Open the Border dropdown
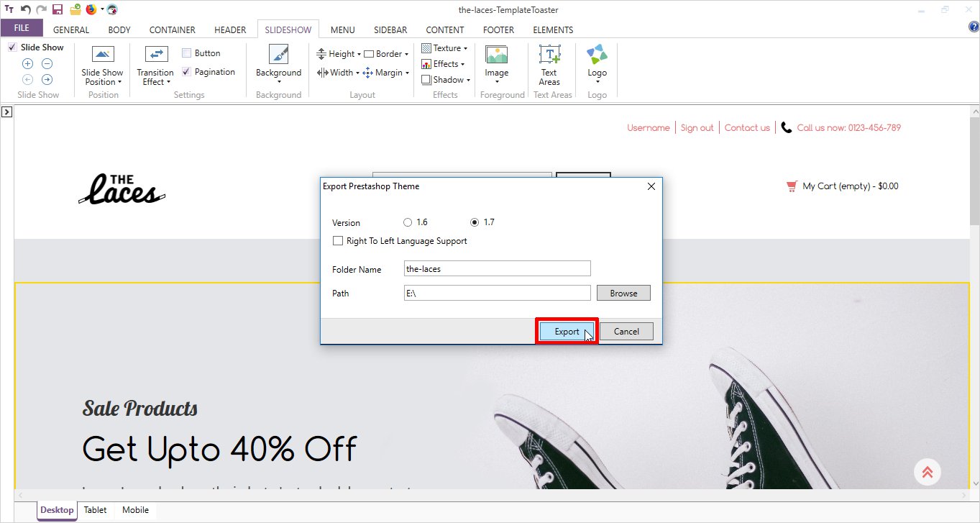 pos(406,54)
